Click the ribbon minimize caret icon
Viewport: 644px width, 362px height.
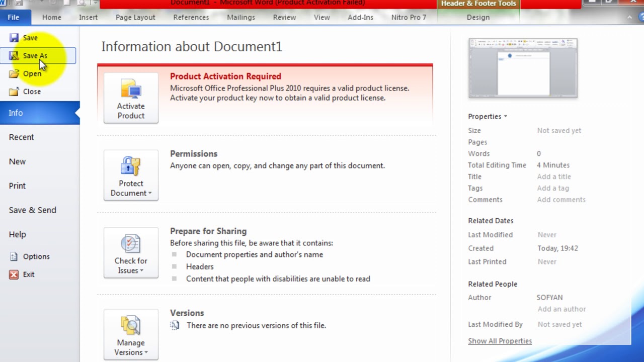[x=629, y=18]
